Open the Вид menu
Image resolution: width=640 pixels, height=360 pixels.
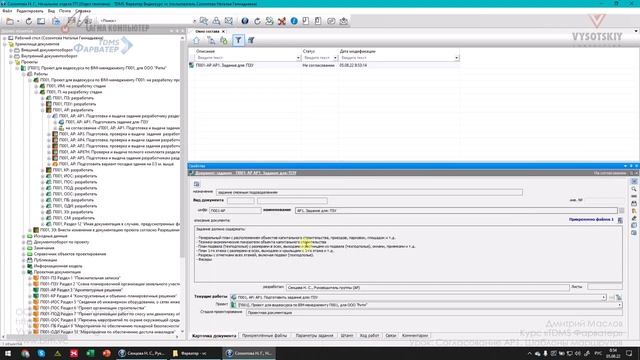(51, 11)
